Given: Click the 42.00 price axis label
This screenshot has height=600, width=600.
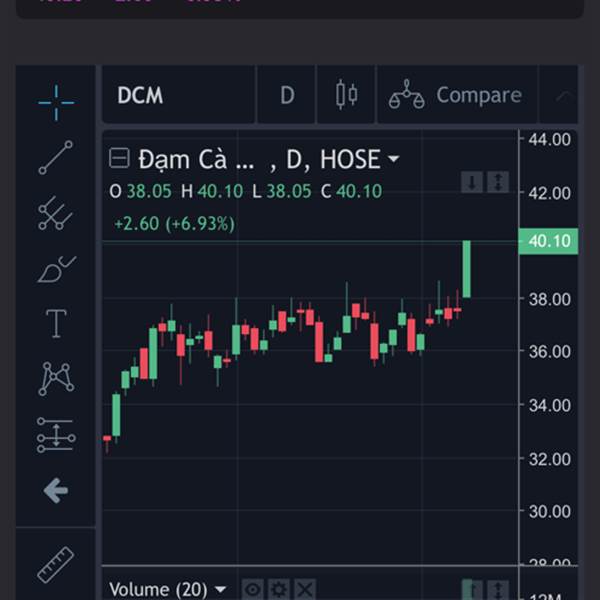Looking at the screenshot, I should (x=549, y=193).
